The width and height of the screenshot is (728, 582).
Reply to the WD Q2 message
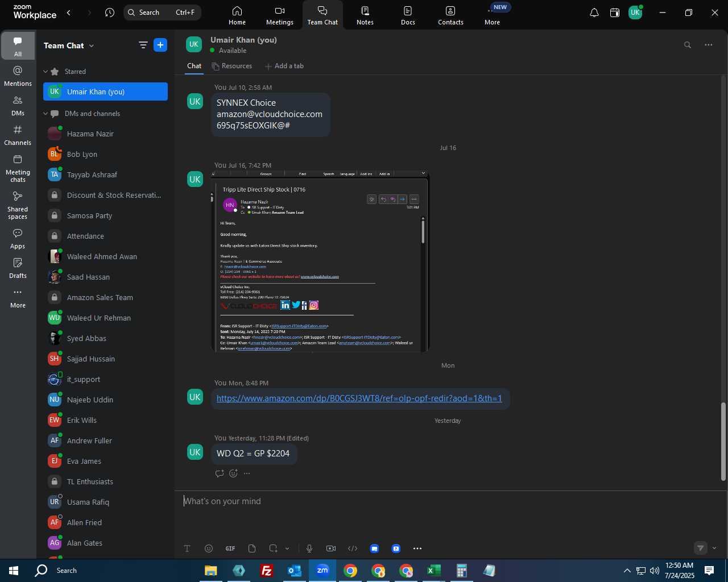tap(220, 473)
